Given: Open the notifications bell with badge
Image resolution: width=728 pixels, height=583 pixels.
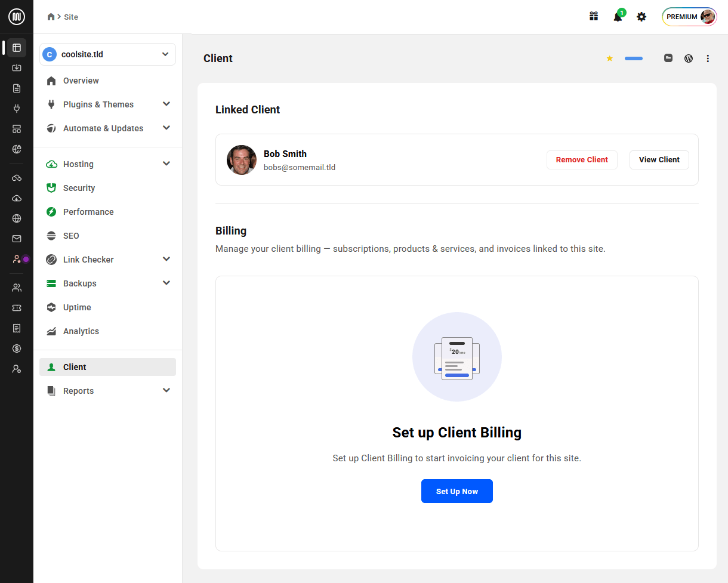Looking at the screenshot, I should [x=618, y=16].
